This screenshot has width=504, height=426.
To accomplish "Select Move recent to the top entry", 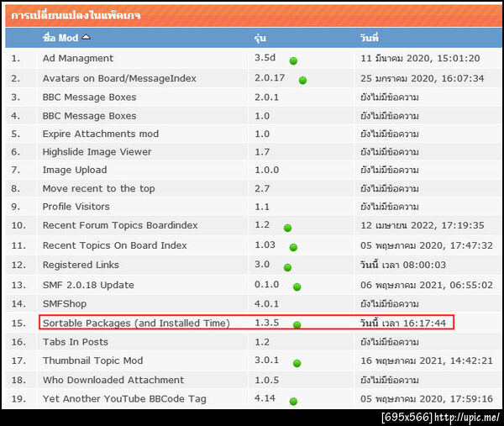I will [98, 188].
